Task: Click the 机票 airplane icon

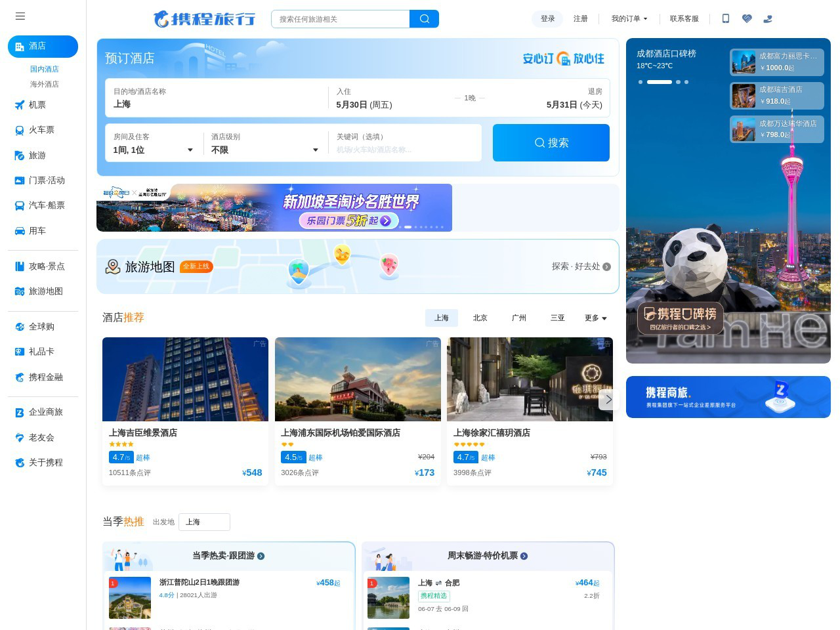Action: click(x=20, y=105)
